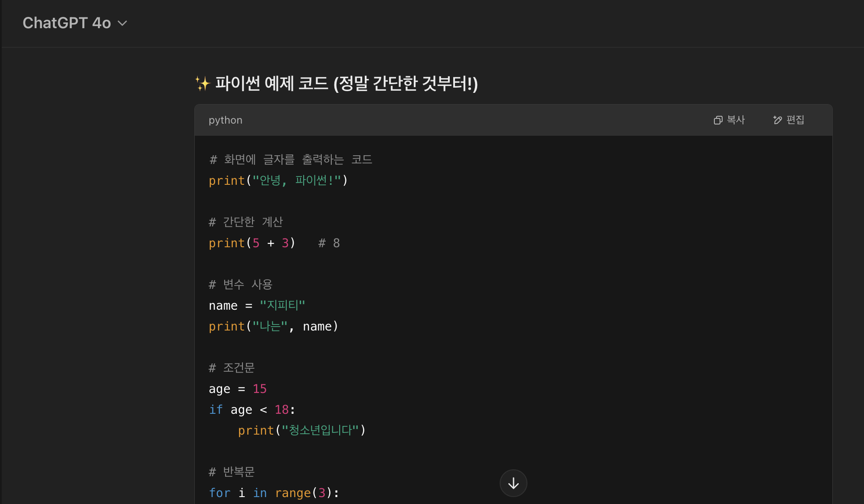864x504 pixels.
Task: Click the name = "지피티" code line
Action: (257, 305)
